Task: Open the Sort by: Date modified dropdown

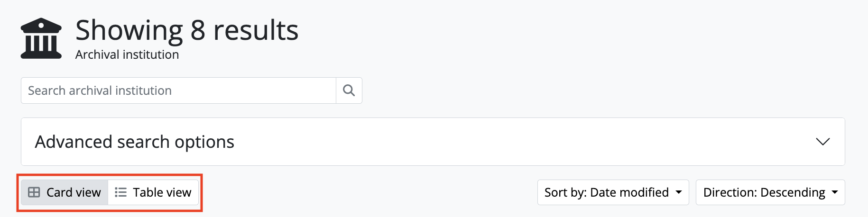Action: tap(612, 192)
